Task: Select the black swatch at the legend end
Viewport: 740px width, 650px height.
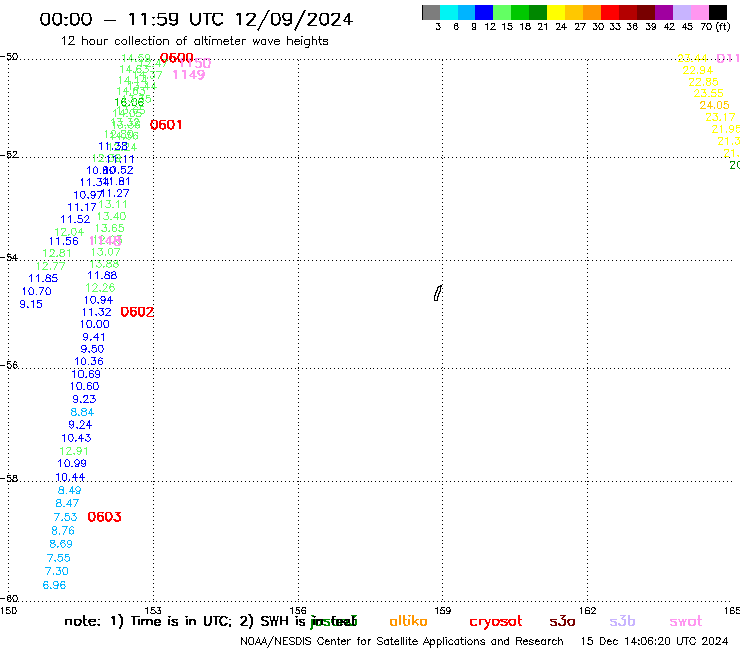Action: click(x=718, y=12)
